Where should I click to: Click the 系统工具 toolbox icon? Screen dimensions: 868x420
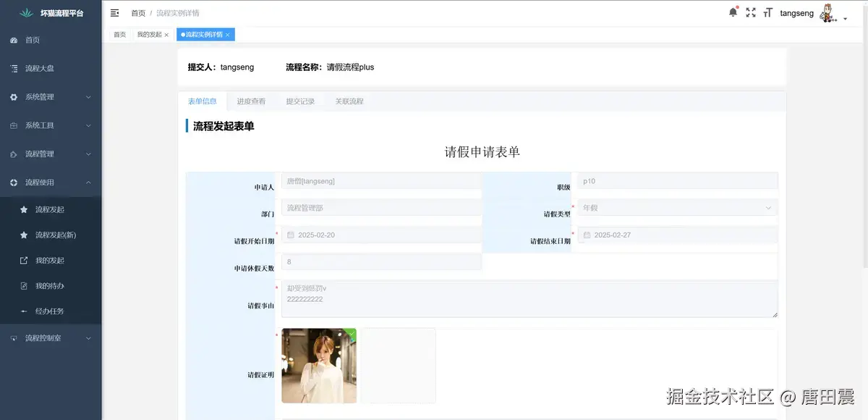(x=14, y=125)
